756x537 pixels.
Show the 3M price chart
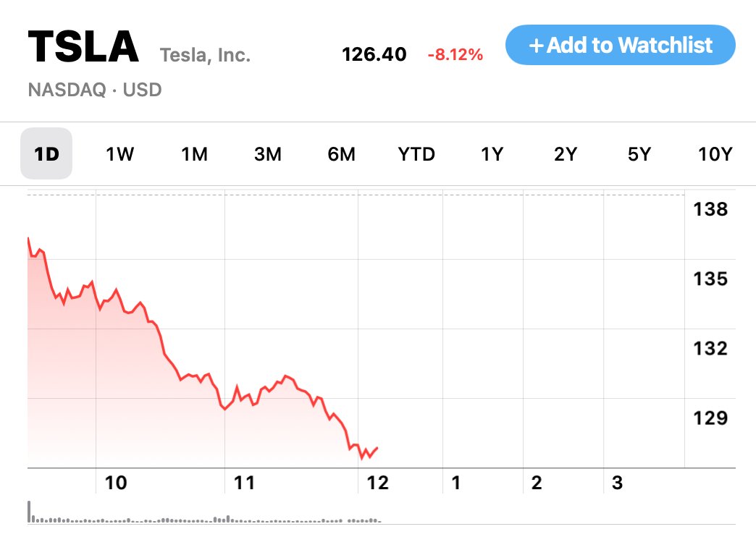[x=268, y=153]
